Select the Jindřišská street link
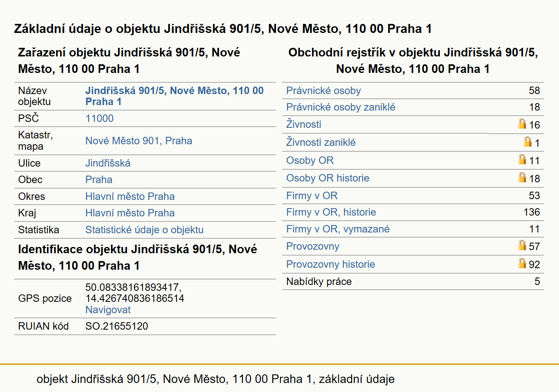The image size is (559, 392). 108,163
